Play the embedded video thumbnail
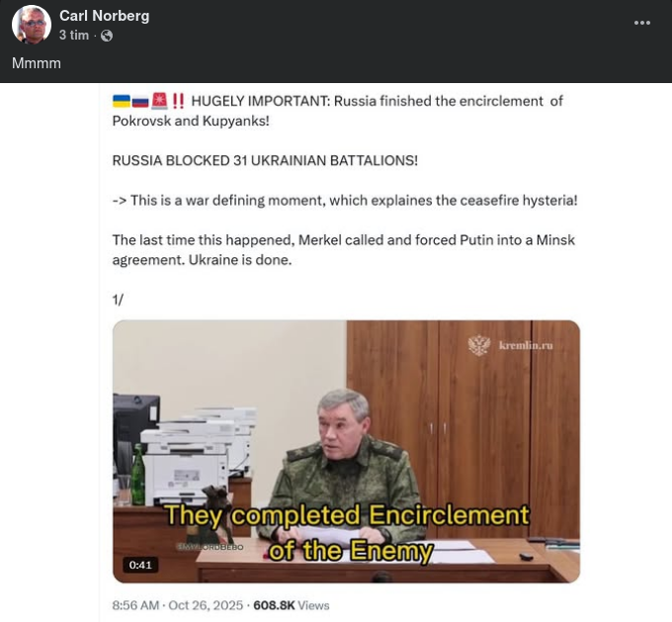 pyautogui.click(x=346, y=451)
